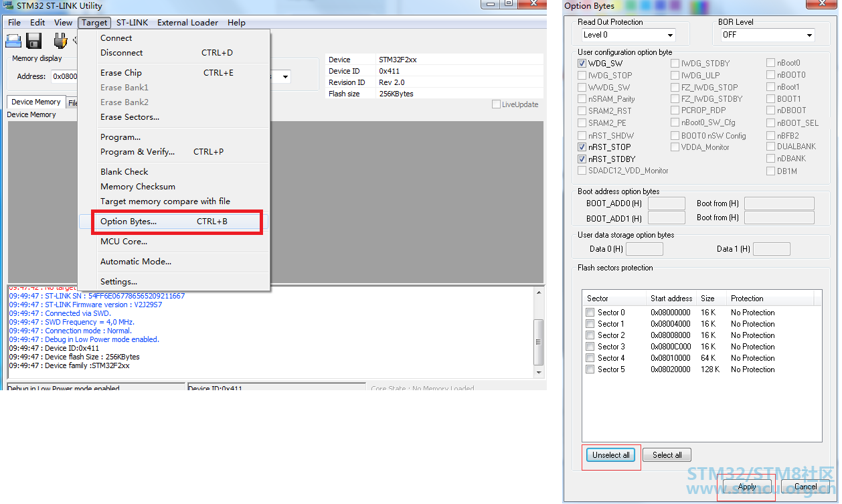Image resolution: width=842 pixels, height=504 pixels.
Task: Click the Open file toolbar icon
Action: click(x=13, y=41)
